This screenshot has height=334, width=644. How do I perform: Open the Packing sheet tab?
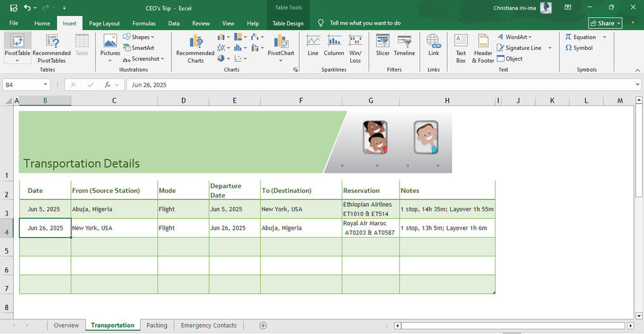point(157,325)
